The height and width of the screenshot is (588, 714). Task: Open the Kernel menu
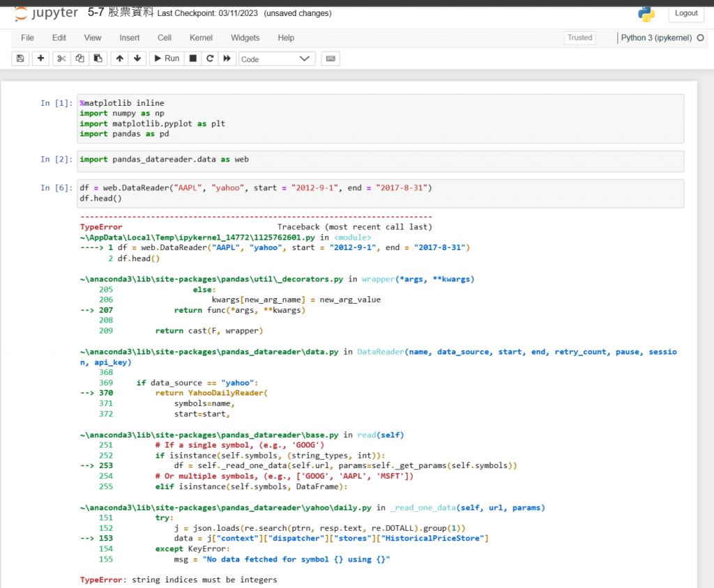pos(201,38)
